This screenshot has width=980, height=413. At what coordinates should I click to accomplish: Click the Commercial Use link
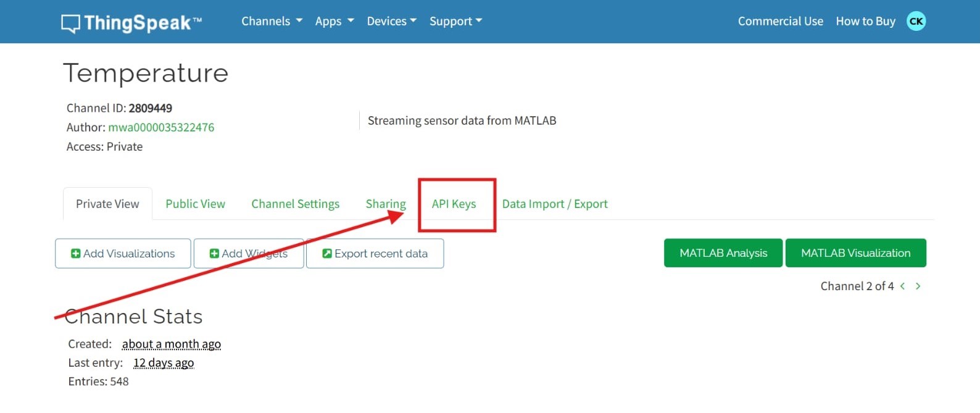(780, 21)
